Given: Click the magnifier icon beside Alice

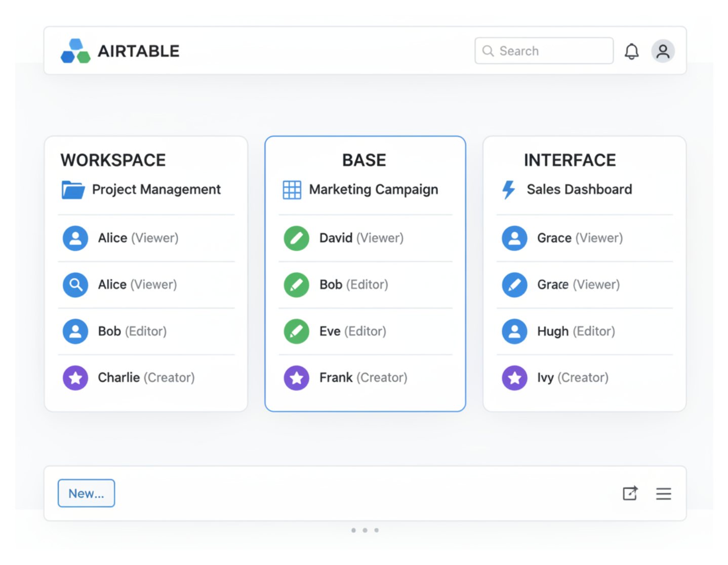Looking at the screenshot, I should click(x=75, y=285).
